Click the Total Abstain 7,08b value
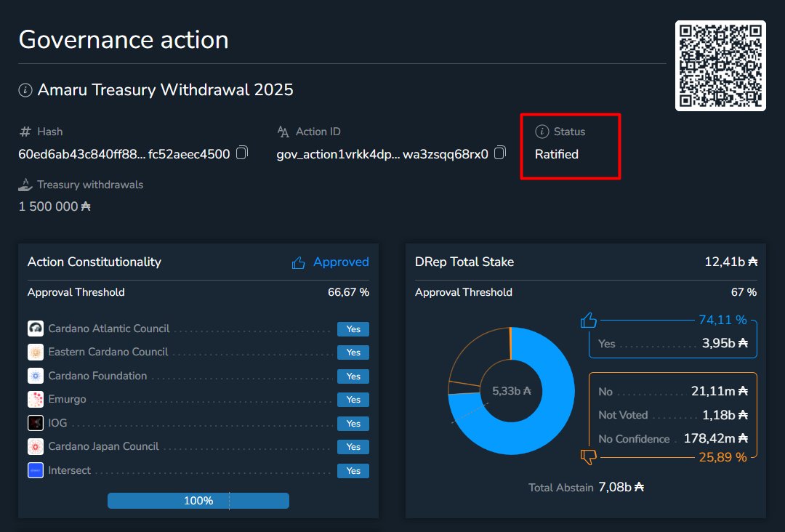 [621, 487]
